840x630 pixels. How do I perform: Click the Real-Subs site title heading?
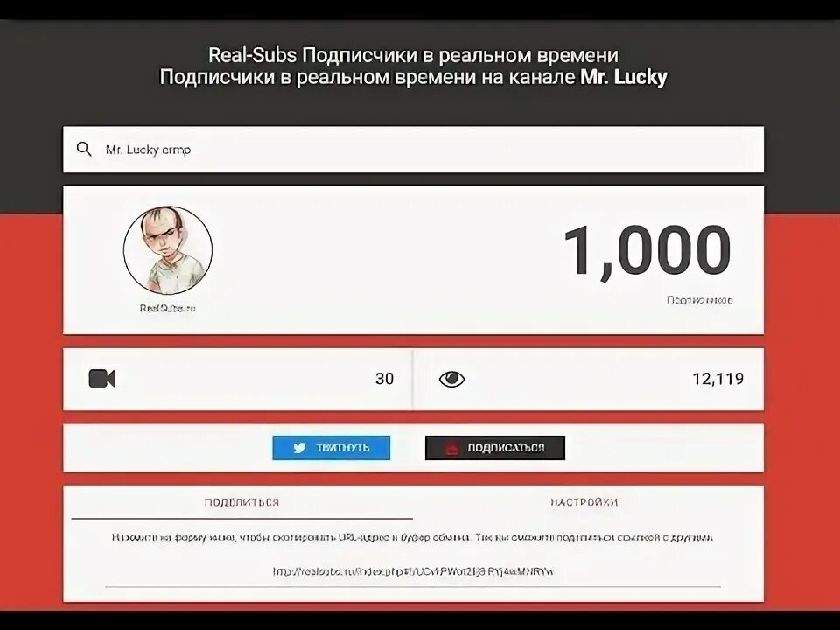click(x=413, y=55)
